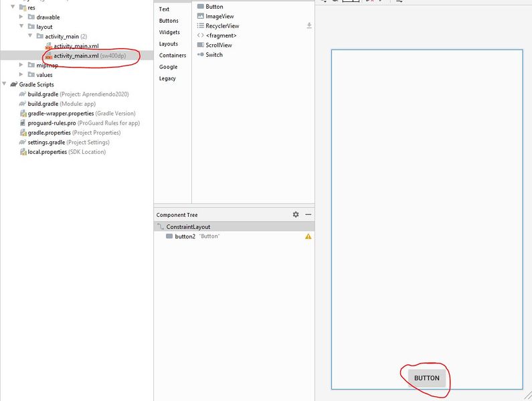
Task: Open activity_main.xml without qualifier
Action: 76,46
